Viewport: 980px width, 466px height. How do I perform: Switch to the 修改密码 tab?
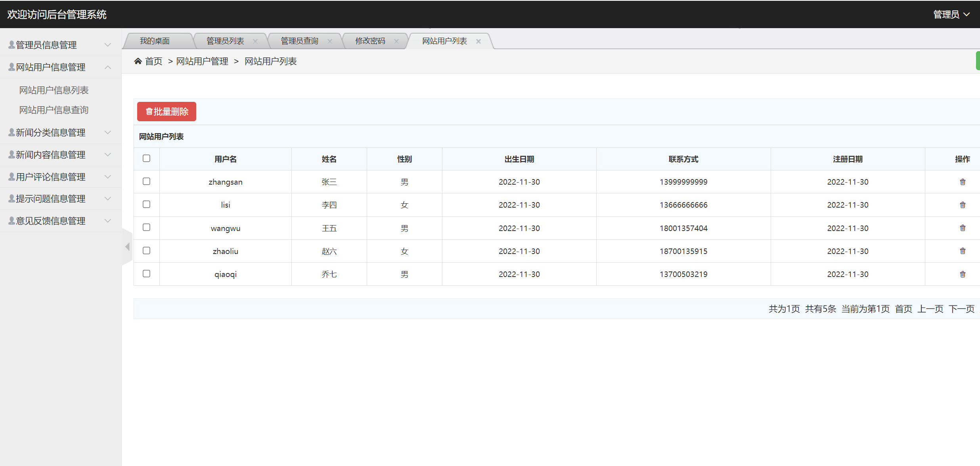pos(370,40)
